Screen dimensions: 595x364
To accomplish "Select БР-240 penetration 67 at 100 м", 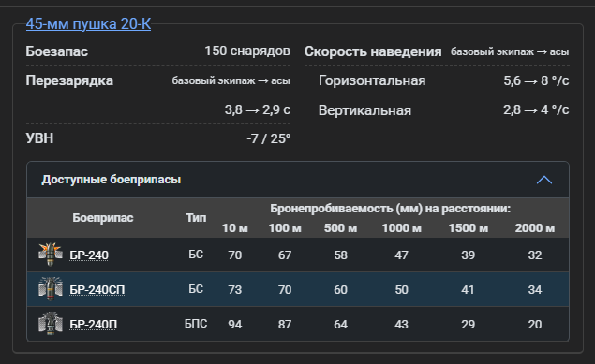I will click(x=285, y=255).
